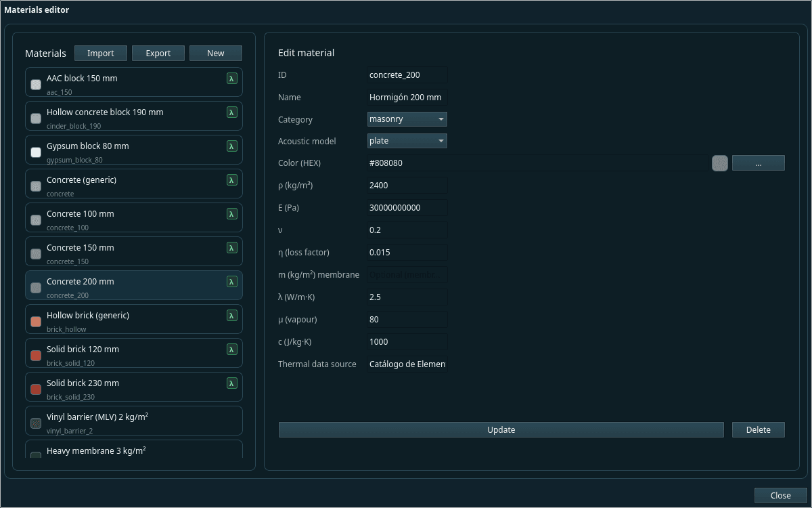The width and height of the screenshot is (812, 508).
Task: Click the λ (W/m·K) field showing 2.5
Action: pyautogui.click(x=407, y=297)
